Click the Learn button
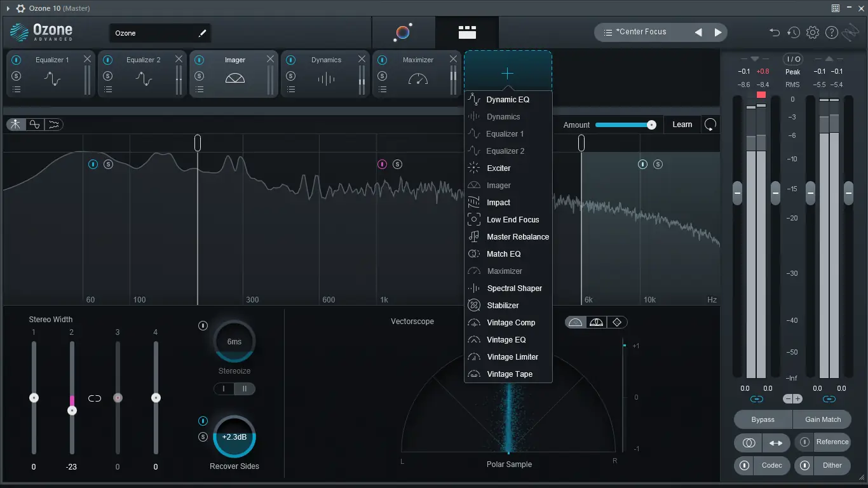The height and width of the screenshot is (488, 868). click(x=682, y=125)
